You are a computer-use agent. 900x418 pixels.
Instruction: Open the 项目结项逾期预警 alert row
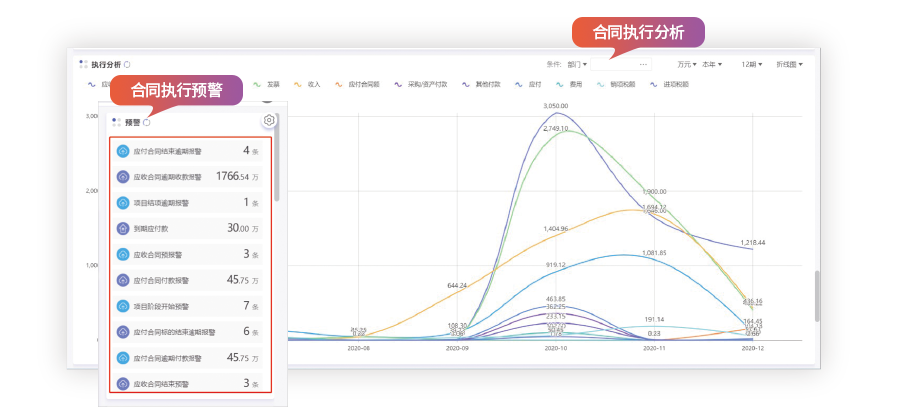click(189, 203)
